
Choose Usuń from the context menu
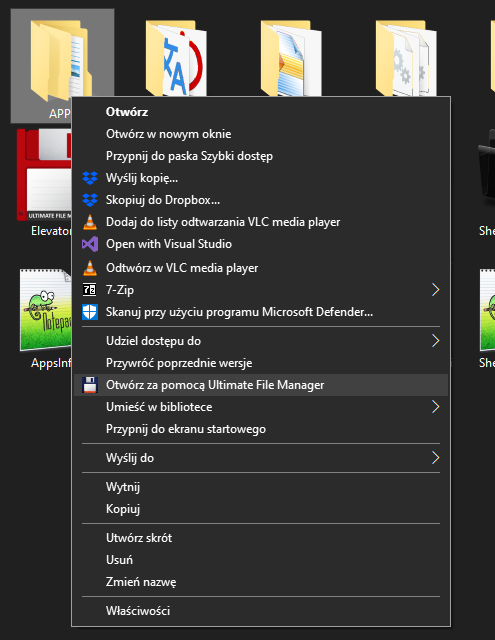[261, 560]
